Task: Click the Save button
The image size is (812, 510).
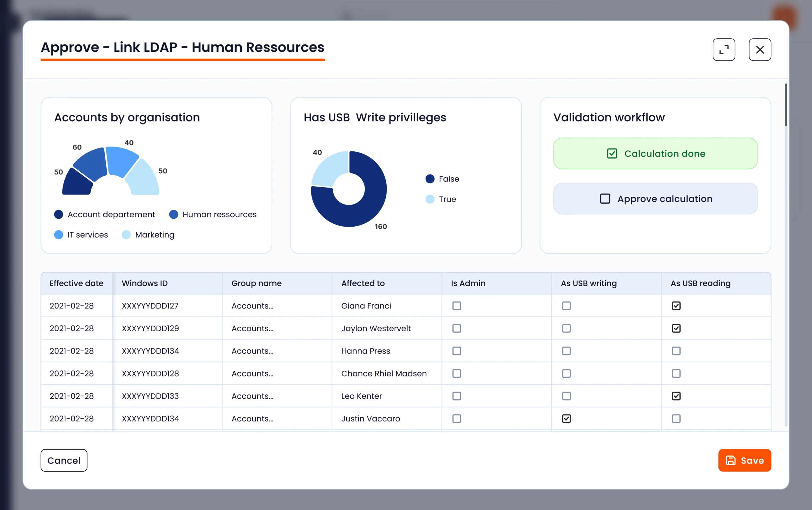Action: pos(744,460)
